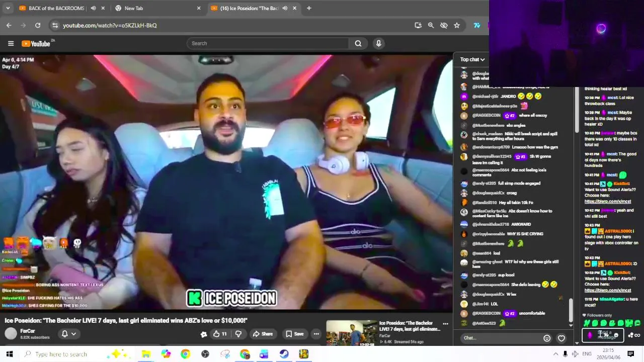Viewport: 644px width, 362px height.
Task: Like the video with thumbs up
Action: coord(220,334)
